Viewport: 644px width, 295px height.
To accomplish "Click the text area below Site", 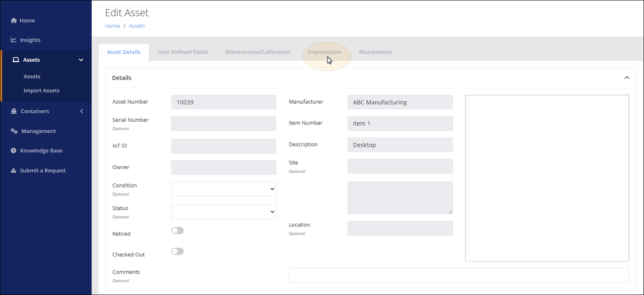I will 400,198.
